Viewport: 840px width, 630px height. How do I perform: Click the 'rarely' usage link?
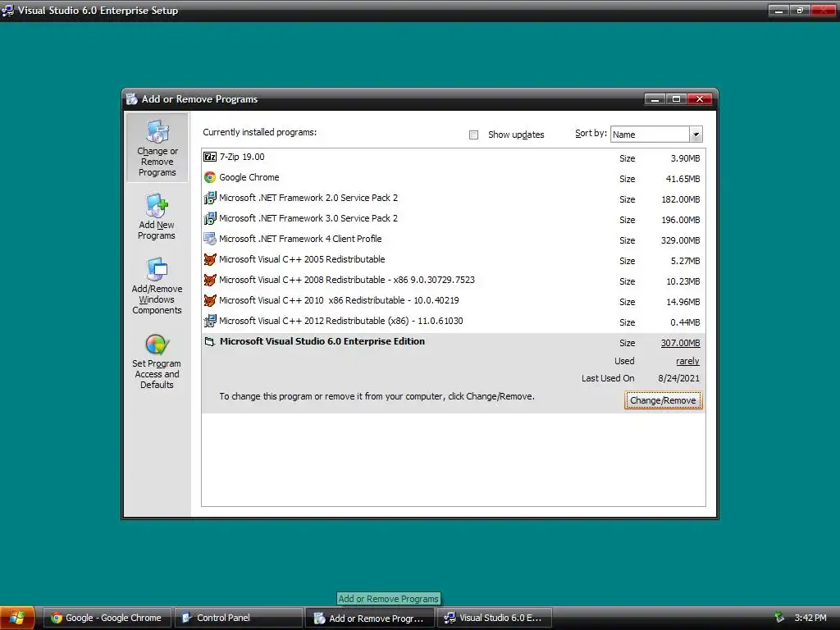(687, 361)
